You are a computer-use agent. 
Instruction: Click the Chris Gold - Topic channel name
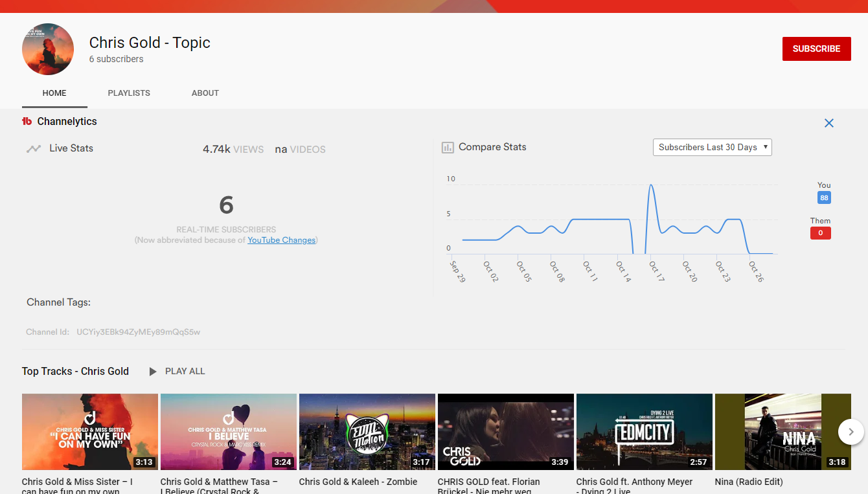150,43
